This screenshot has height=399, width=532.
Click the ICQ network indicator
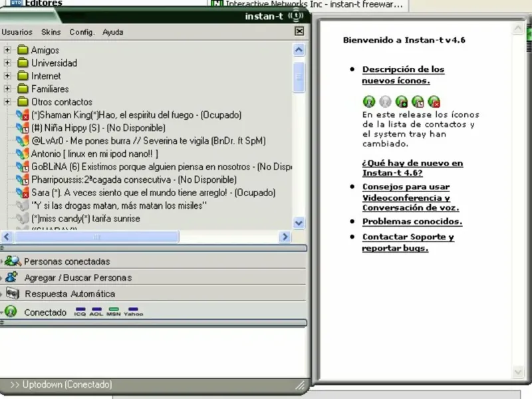80,311
